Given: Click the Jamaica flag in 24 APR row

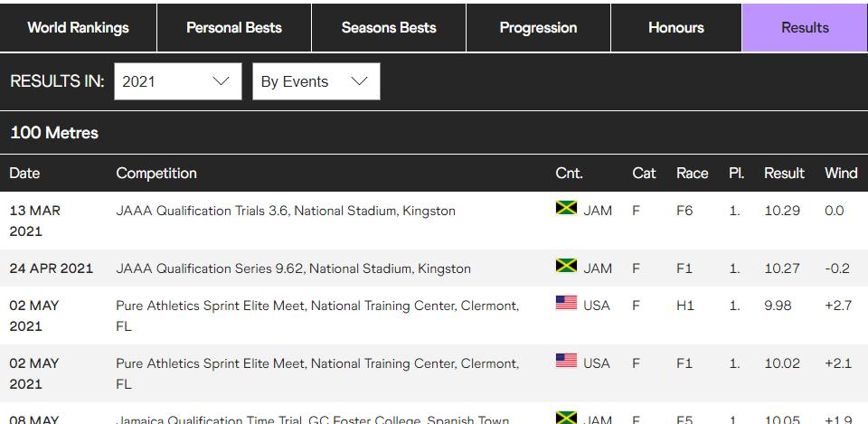Looking at the screenshot, I should [566, 266].
